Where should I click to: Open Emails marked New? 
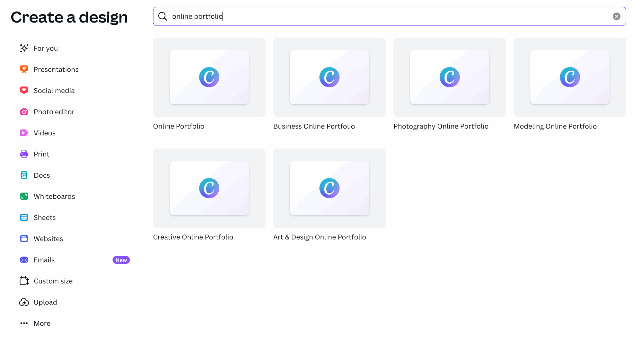tap(44, 260)
